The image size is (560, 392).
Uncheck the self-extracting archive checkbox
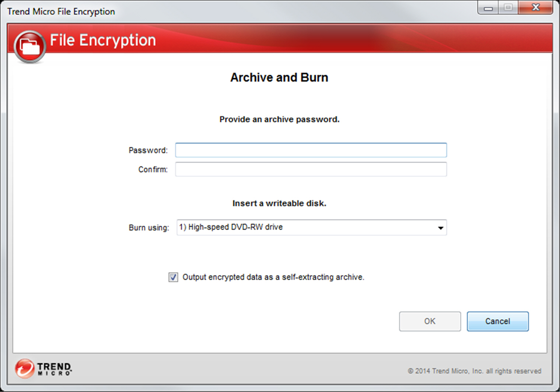[x=173, y=277]
